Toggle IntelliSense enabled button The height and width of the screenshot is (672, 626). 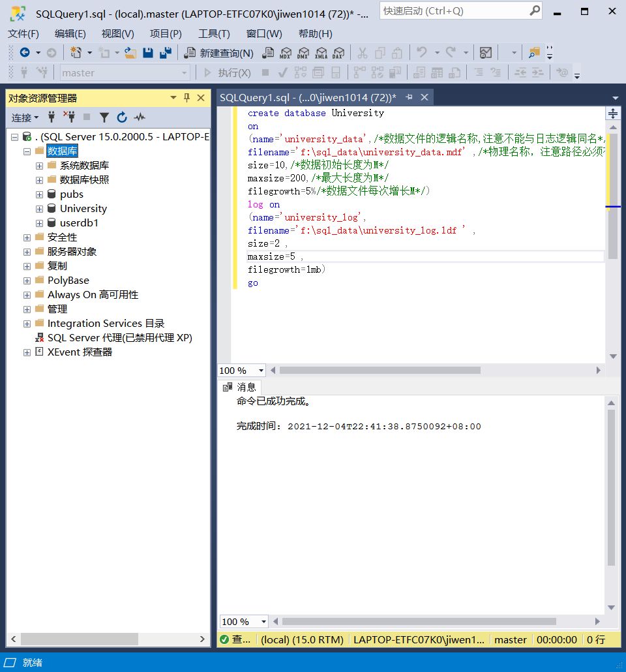click(336, 73)
